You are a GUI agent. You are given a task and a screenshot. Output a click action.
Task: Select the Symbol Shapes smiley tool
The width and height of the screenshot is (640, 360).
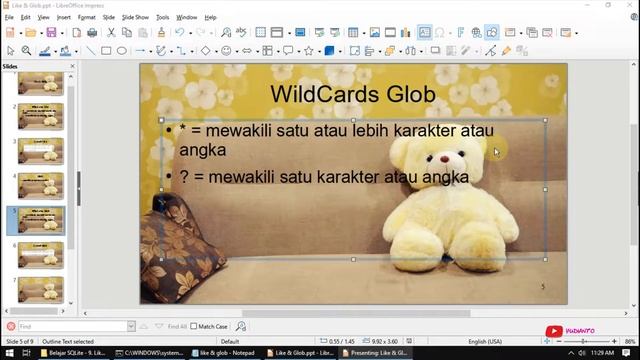click(226, 51)
